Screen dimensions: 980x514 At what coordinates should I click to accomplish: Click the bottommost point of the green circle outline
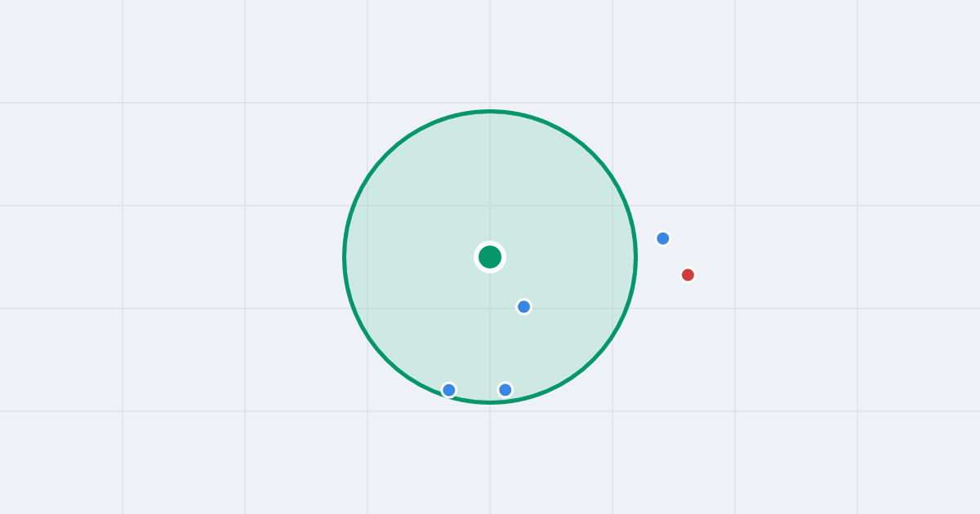[490, 402]
